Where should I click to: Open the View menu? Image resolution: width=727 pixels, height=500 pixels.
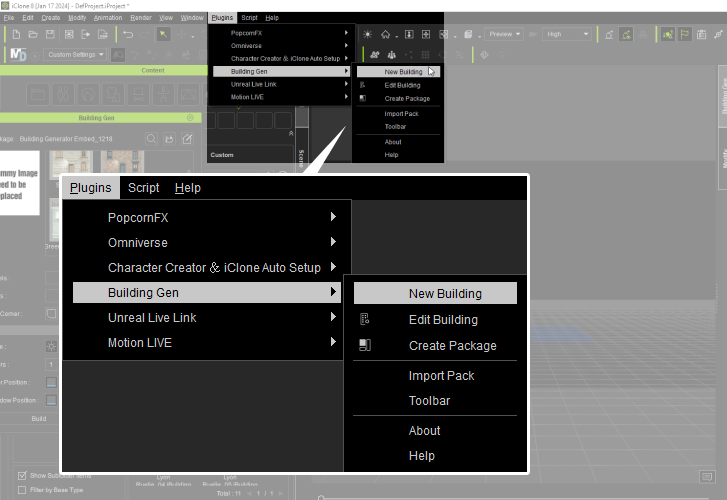166,18
